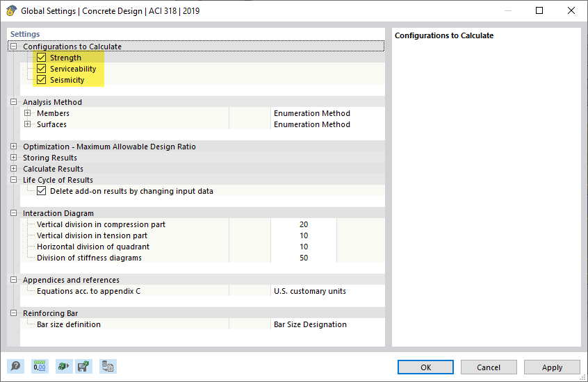Click the app icon in the title bar
Viewport: 588px width, 382px height.
(11, 11)
